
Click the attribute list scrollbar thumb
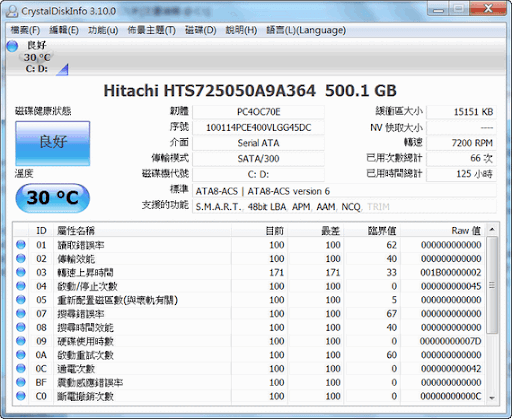pyautogui.click(x=492, y=285)
